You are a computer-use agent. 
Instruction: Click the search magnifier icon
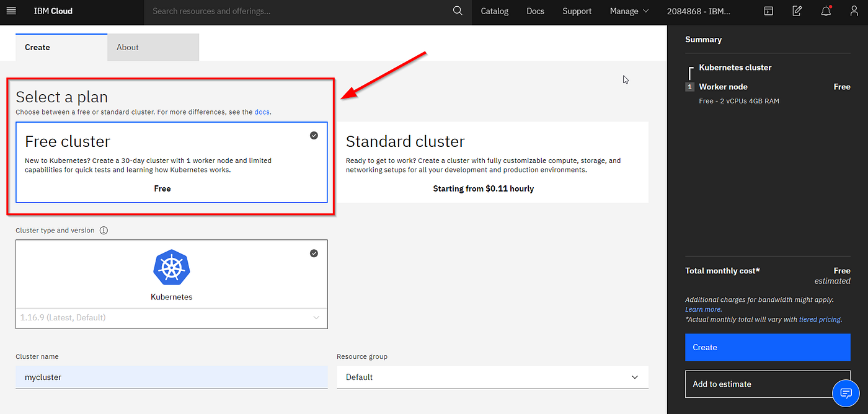(458, 11)
